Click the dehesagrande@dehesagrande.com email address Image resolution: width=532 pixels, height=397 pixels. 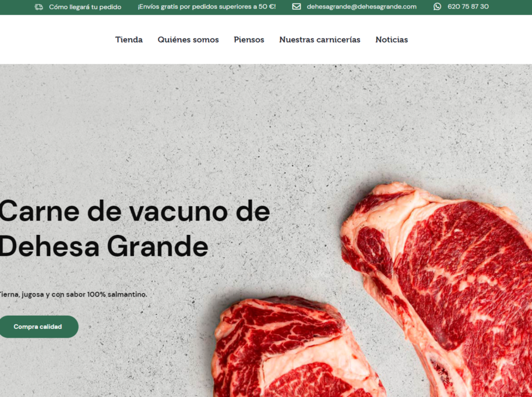point(362,7)
